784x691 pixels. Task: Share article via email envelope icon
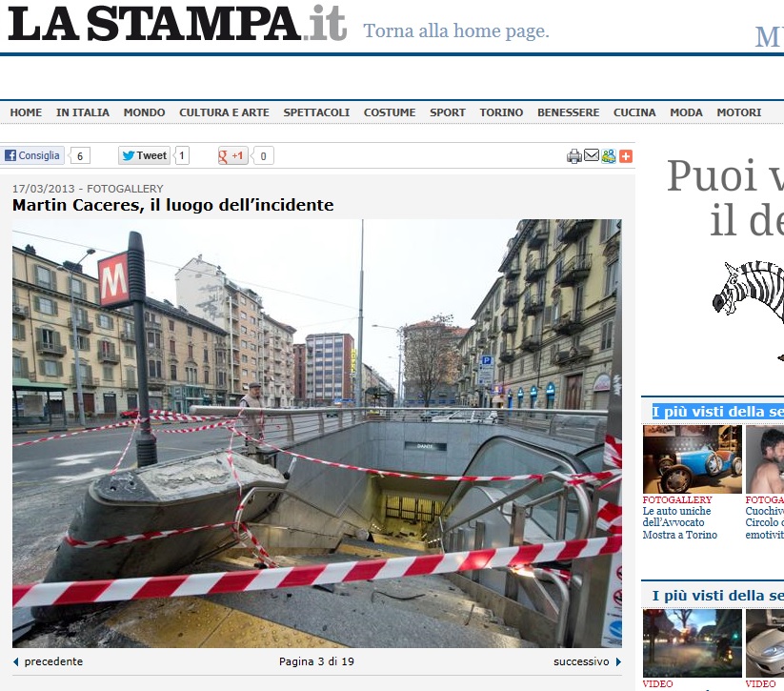(x=592, y=156)
